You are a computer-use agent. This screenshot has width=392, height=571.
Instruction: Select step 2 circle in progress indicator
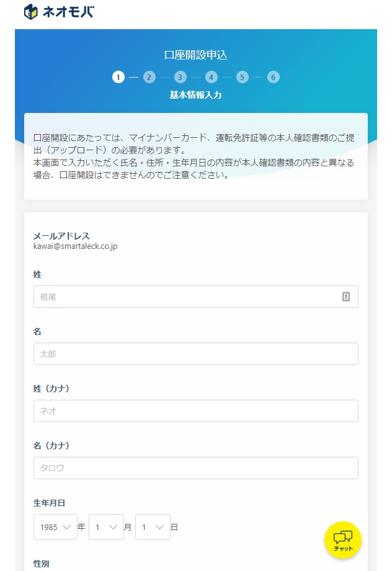click(149, 78)
